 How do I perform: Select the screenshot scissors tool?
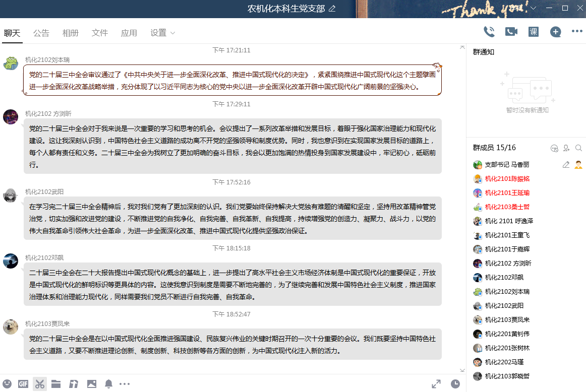[39, 383]
